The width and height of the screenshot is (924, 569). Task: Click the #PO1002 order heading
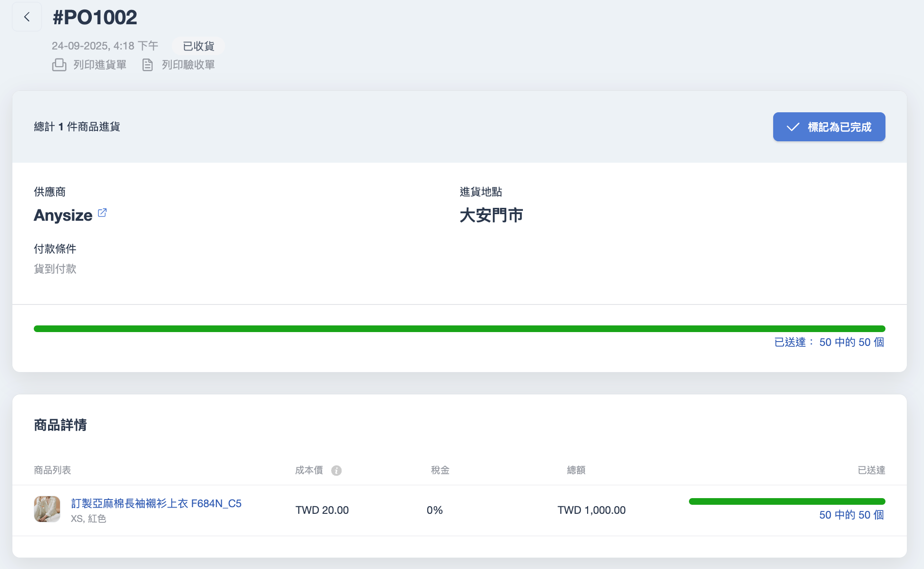[95, 18]
